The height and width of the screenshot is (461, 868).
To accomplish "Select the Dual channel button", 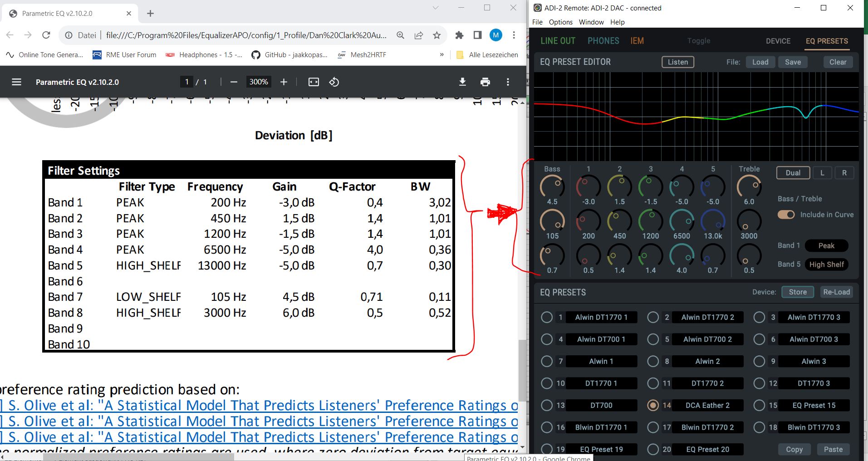I will pyautogui.click(x=793, y=173).
